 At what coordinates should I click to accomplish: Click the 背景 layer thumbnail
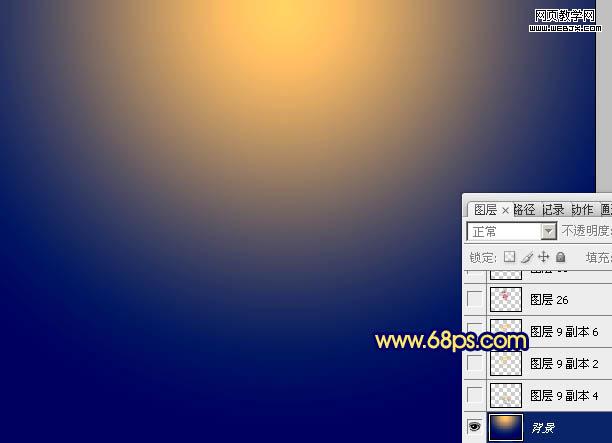click(x=506, y=427)
